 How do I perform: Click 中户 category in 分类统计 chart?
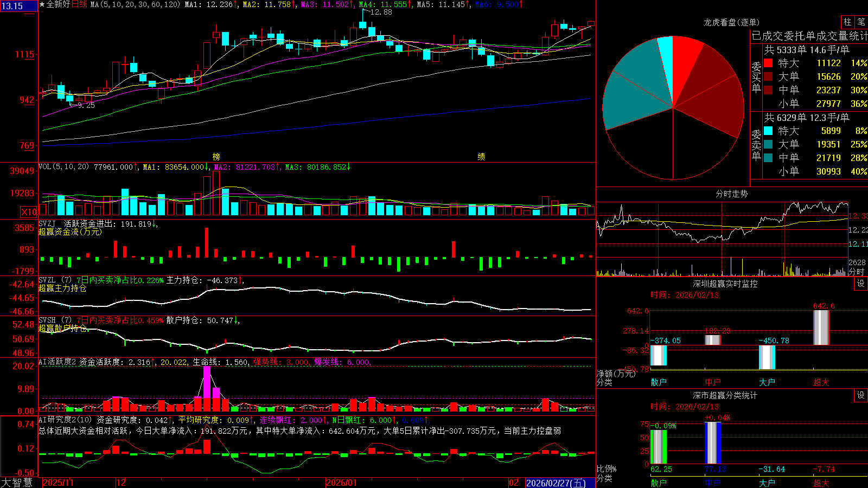tap(713, 483)
